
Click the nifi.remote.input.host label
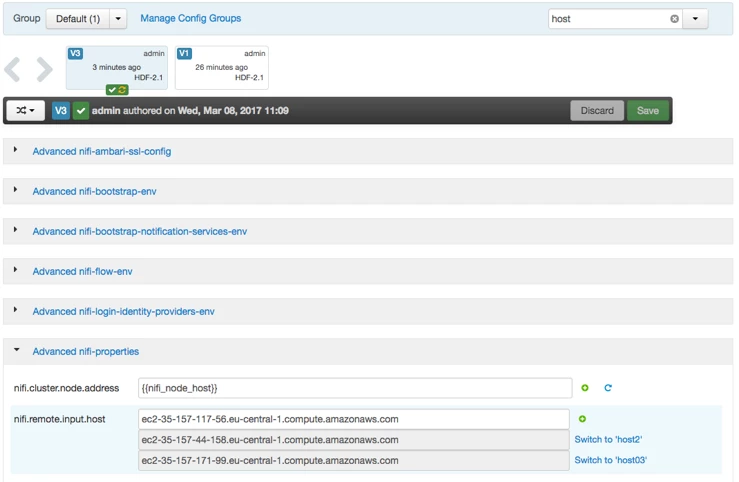[x=59, y=419]
